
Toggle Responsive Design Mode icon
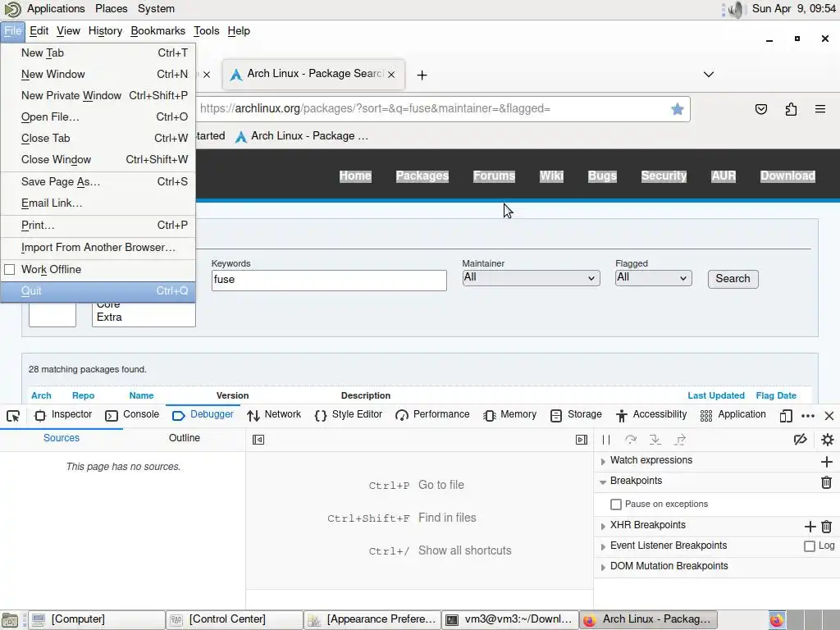tap(786, 416)
